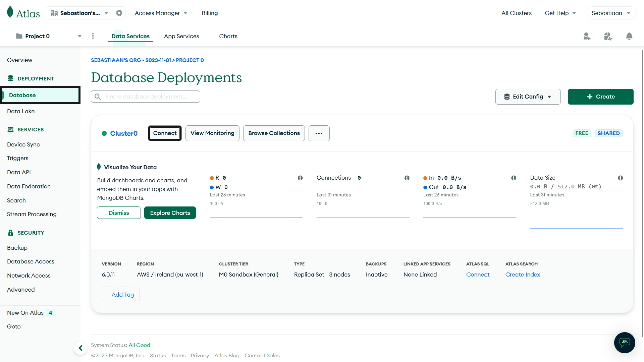Open the Edit Config dropdown
Screen dimensions: 644x362
[528, 97]
